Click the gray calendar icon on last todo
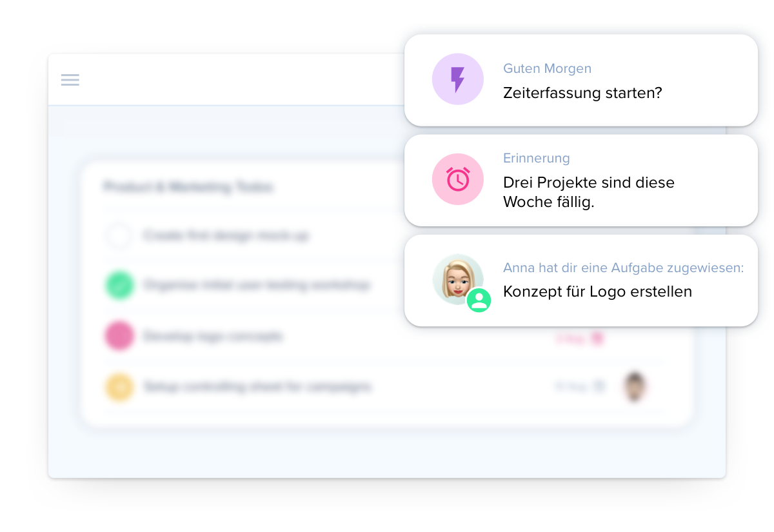774x532 pixels. click(599, 386)
